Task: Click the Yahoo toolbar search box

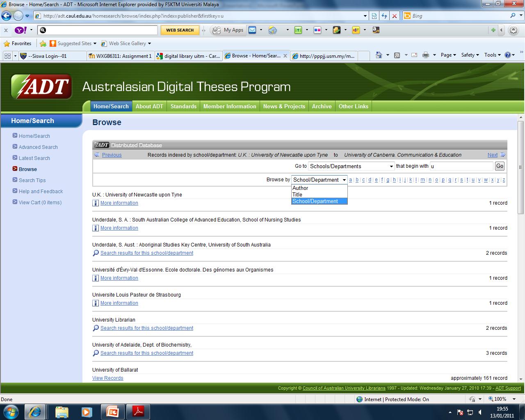Action: 98,30
